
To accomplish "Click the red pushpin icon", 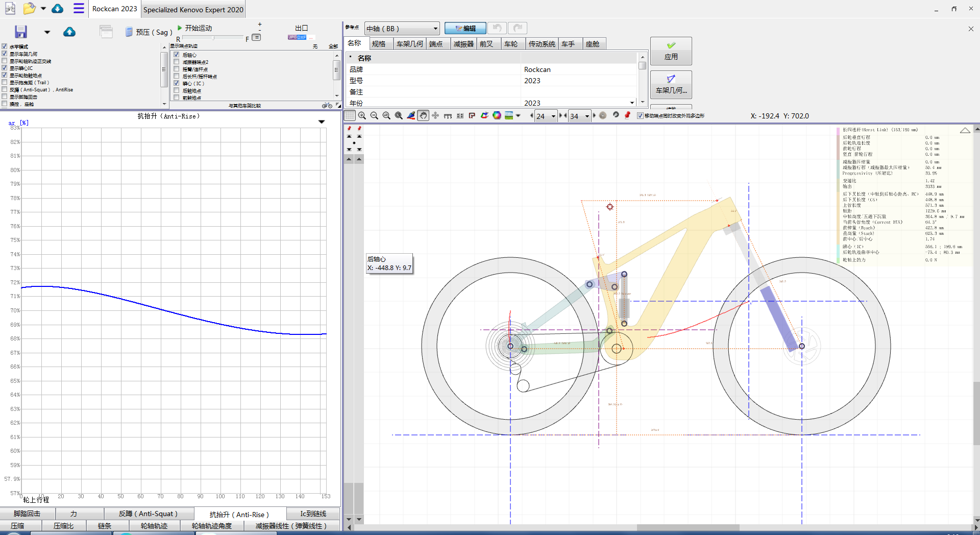I will pyautogui.click(x=628, y=115).
